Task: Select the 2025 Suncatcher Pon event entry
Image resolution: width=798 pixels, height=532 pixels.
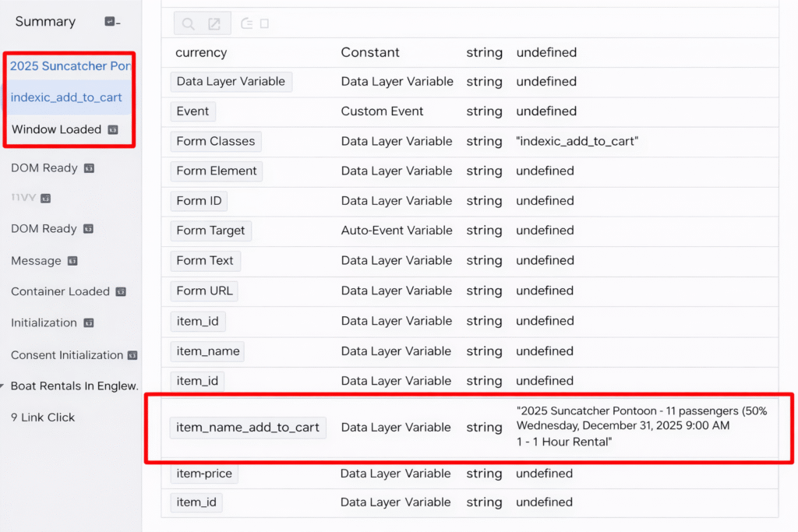Action: (69, 65)
